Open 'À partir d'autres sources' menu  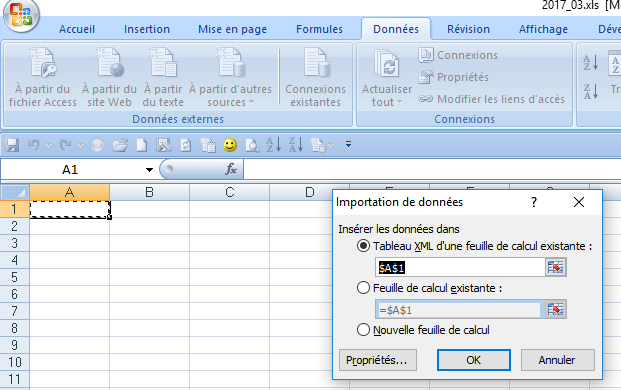(x=230, y=78)
